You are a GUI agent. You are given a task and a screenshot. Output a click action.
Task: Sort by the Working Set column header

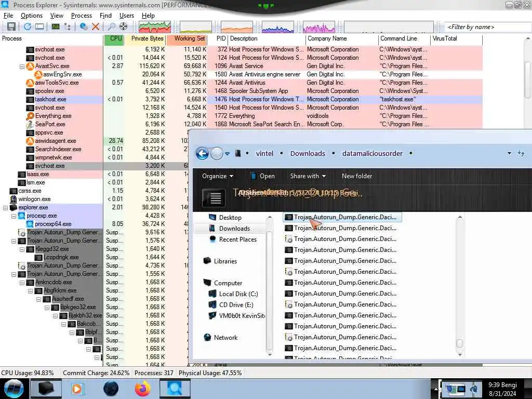coord(187,38)
